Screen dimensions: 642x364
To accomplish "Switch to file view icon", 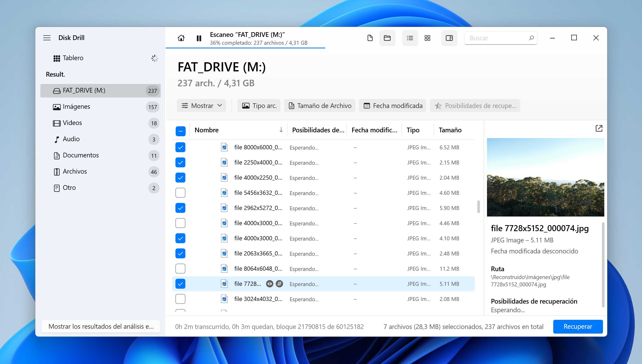I will pyautogui.click(x=370, y=38).
